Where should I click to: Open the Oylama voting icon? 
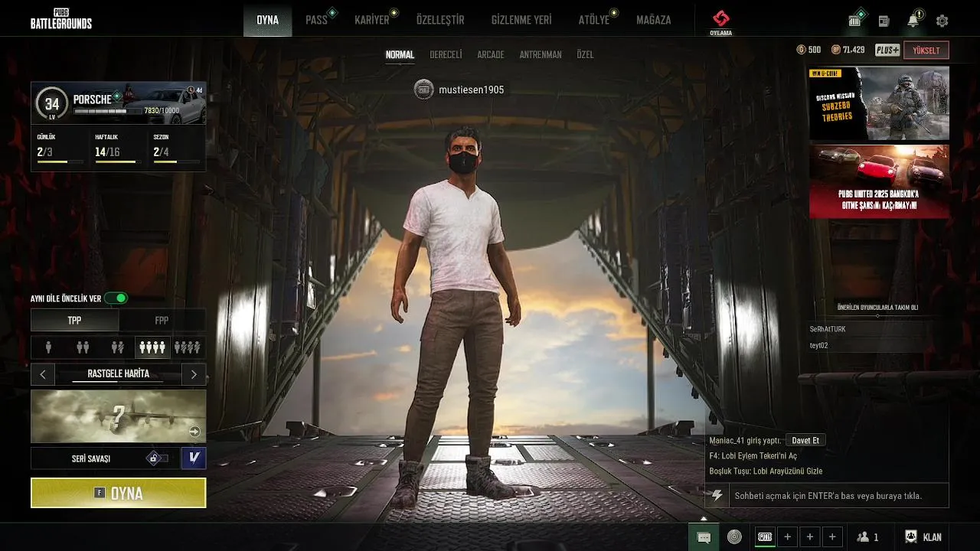coord(720,22)
